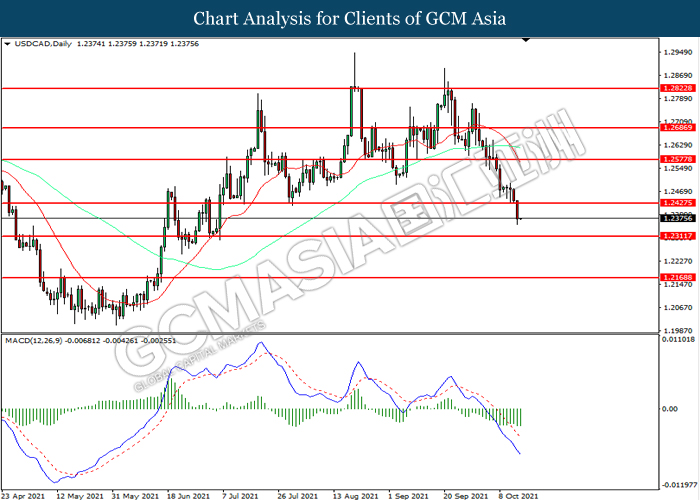The height and width of the screenshot is (500, 700).
Task: Click the 20 Sep 2021 date label
Action: coord(466,496)
